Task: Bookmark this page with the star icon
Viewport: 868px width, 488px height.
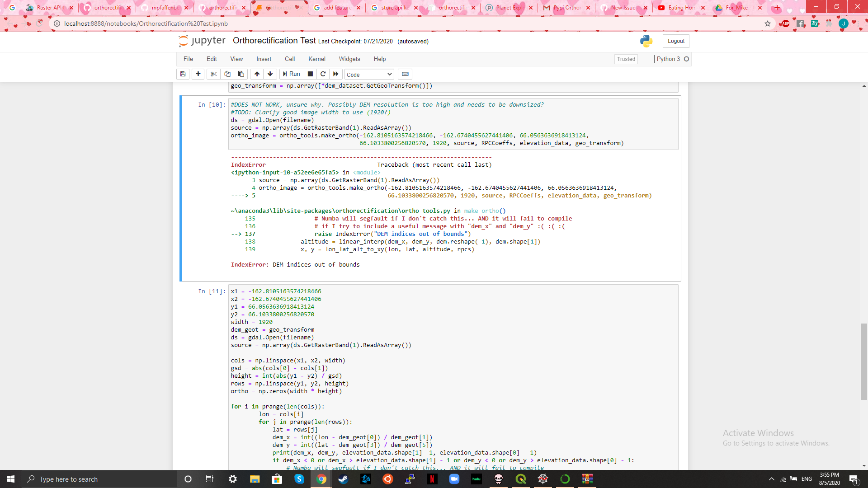Action: [x=768, y=23]
